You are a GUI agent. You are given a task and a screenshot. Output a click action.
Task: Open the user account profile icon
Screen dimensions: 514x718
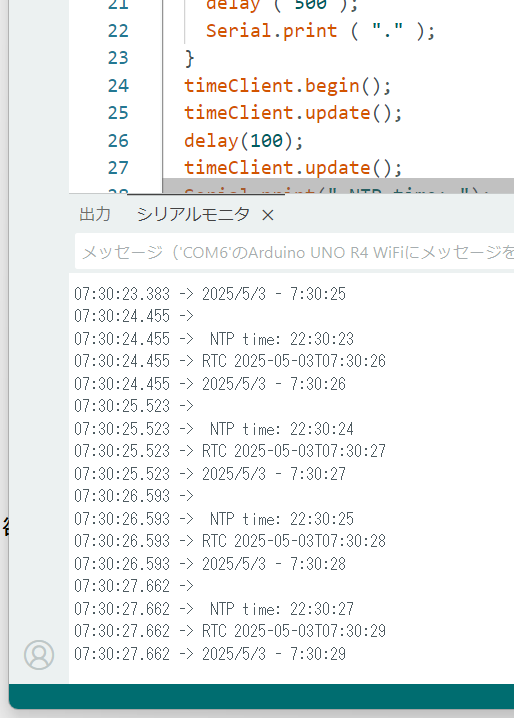(x=39, y=655)
